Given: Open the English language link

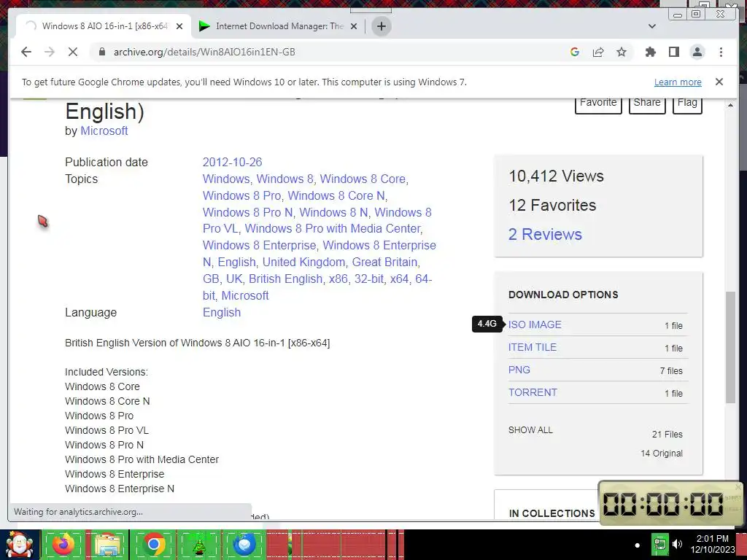Looking at the screenshot, I should [222, 312].
